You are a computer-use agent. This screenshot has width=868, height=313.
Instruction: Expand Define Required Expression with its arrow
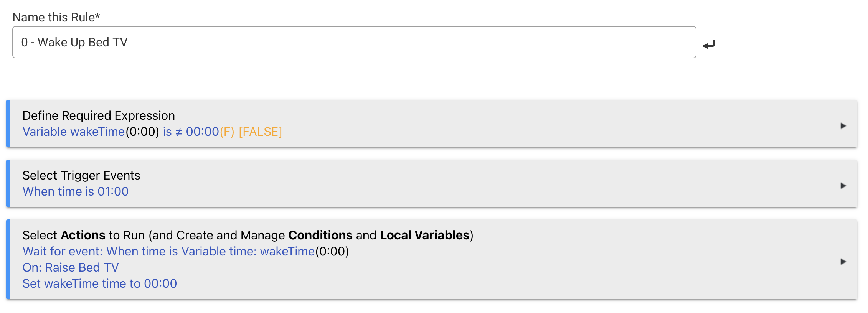click(843, 126)
